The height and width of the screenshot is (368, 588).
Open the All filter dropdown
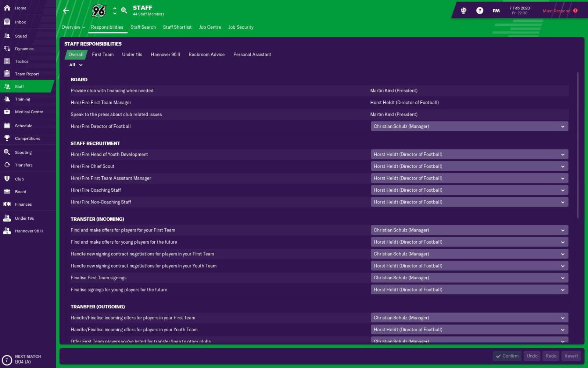[76, 65]
